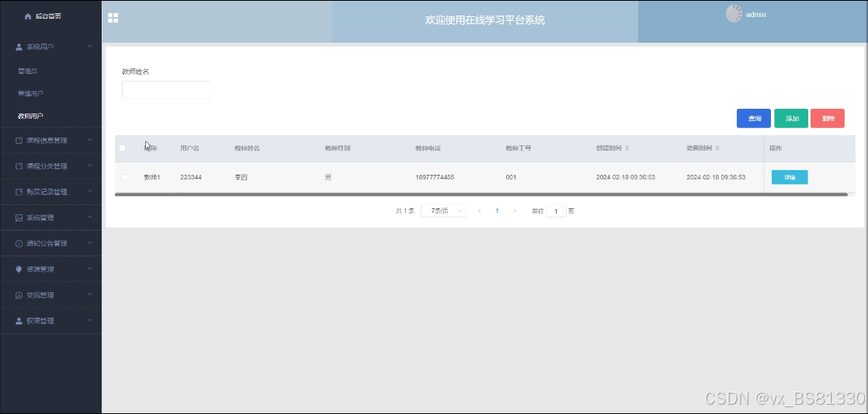868x414 pixels.
Task: Focus the 前往 page number field
Action: click(556, 210)
